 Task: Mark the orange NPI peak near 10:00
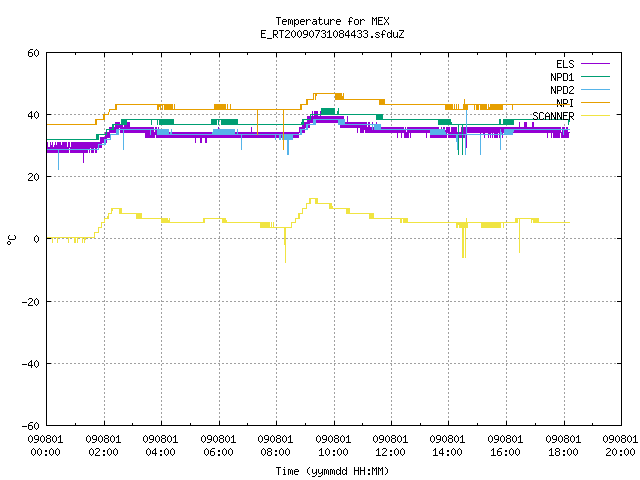325,93
